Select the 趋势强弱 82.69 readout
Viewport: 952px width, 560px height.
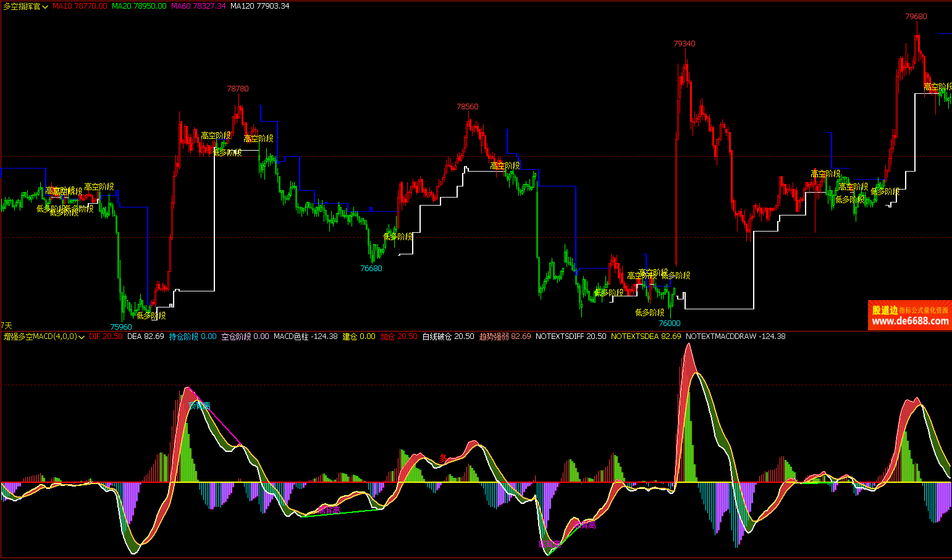click(x=505, y=336)
